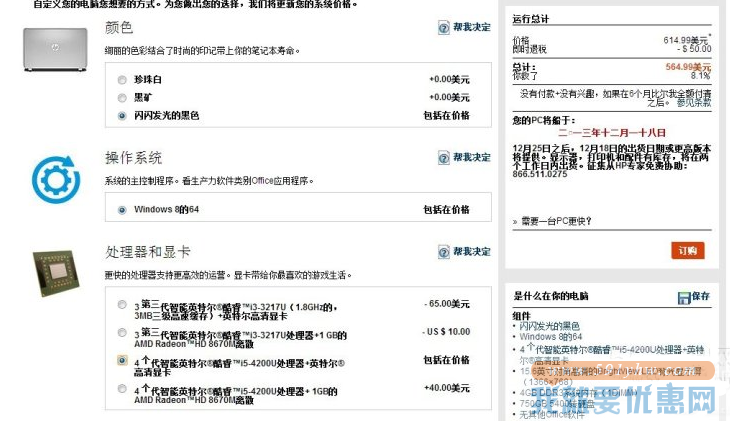Open 帮我决定 link for 操作系统 section
The width and height of the screenshot is (730, 424).
472,157
